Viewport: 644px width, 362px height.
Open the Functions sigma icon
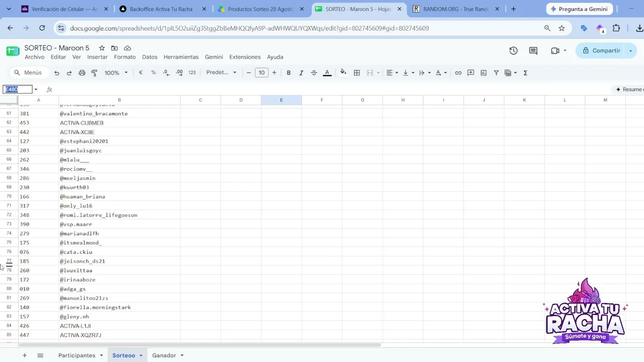click(x=525, y=73)
